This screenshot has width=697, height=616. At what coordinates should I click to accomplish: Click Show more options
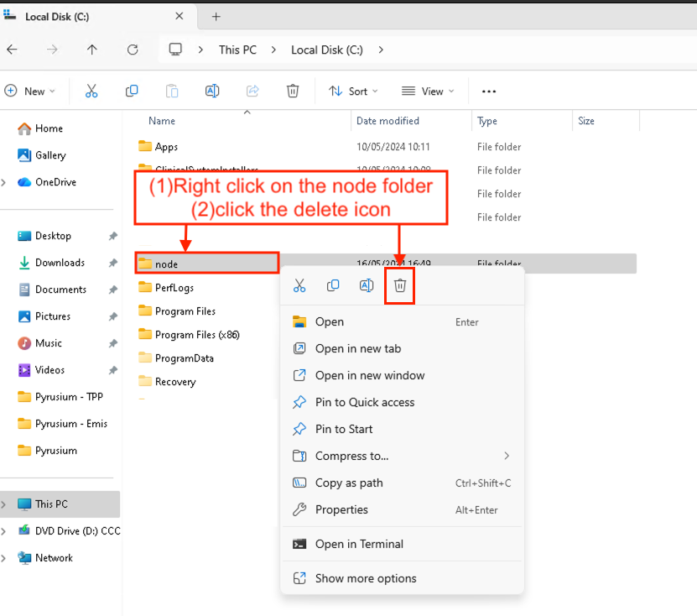coord(403,578)
